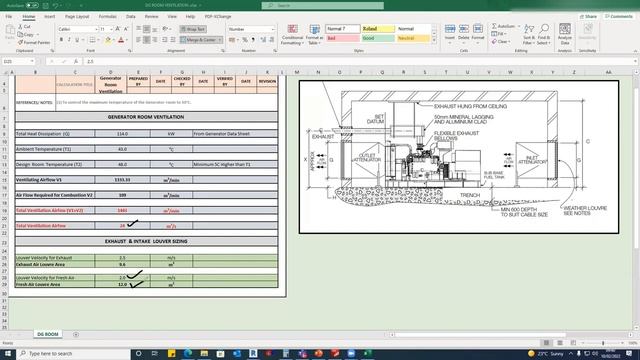Click the Insert Function fx icon
The height and width of the screenshot is (360, 640).
(x=76, y=61)
